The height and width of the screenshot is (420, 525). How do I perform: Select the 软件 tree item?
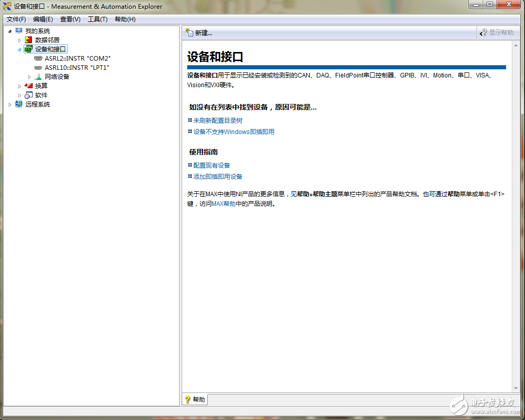pyautogui.click(x=41, y=95)
